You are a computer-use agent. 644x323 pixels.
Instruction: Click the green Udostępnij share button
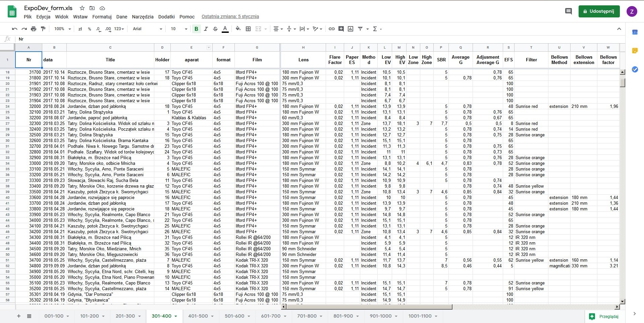click(599, 11)
